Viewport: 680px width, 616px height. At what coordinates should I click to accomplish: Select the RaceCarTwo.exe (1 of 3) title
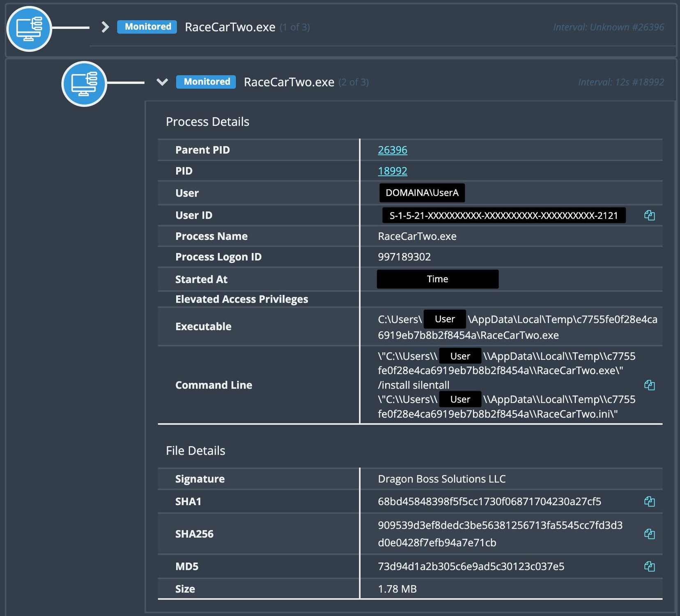[230, 27]
